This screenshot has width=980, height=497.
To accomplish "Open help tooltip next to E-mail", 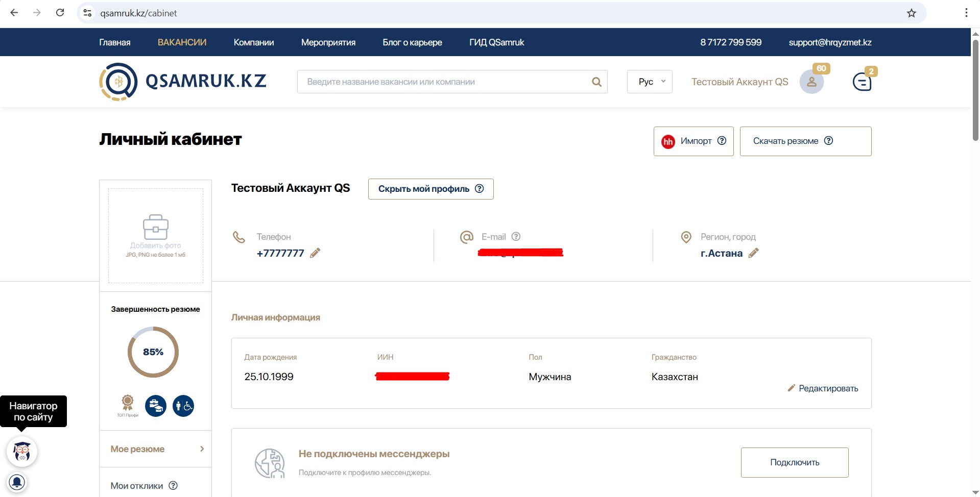I will 516,237.
